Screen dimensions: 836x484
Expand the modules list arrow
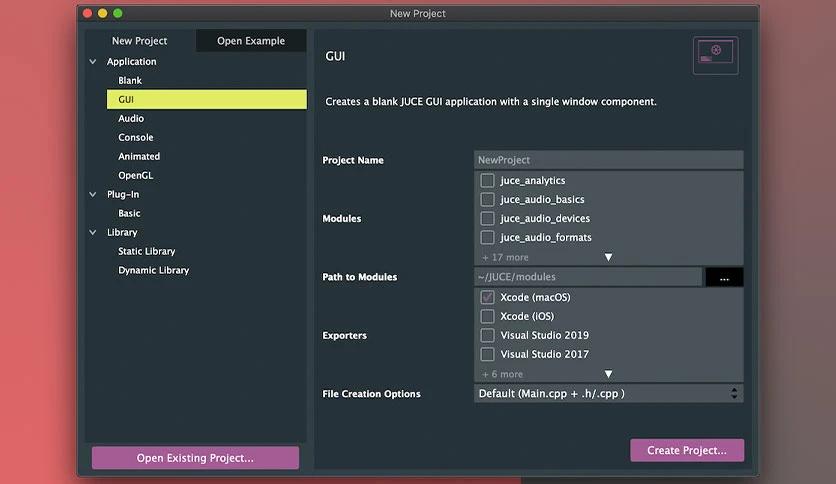608,257
